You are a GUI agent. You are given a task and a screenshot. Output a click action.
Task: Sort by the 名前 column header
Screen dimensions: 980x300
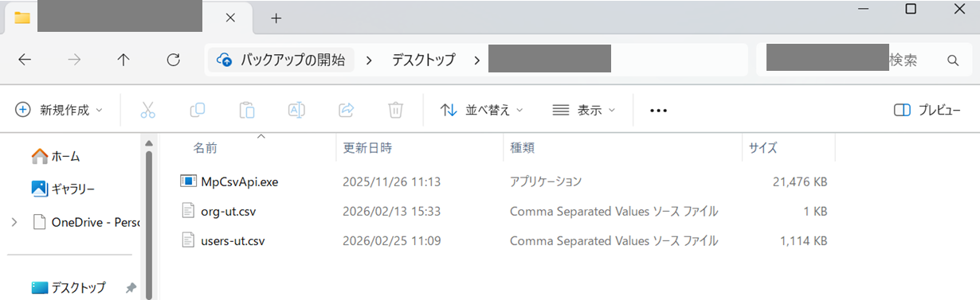tap(206, 148)
